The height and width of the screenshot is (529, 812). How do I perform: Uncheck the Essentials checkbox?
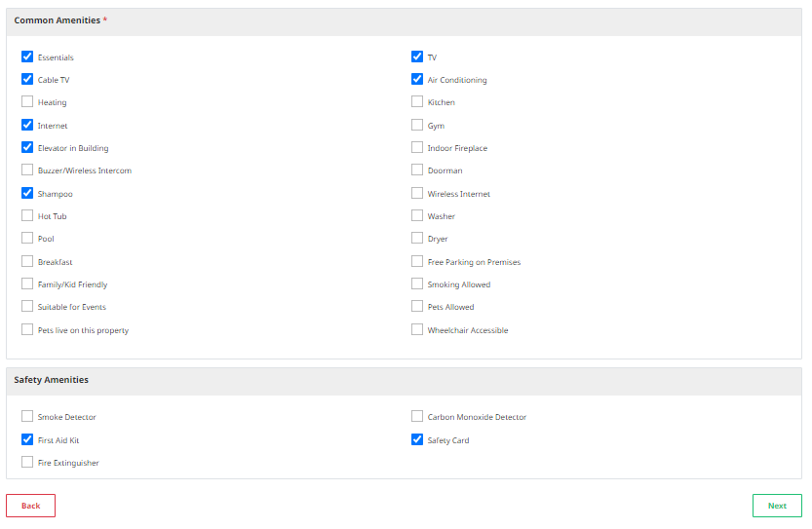click(27, 57)
